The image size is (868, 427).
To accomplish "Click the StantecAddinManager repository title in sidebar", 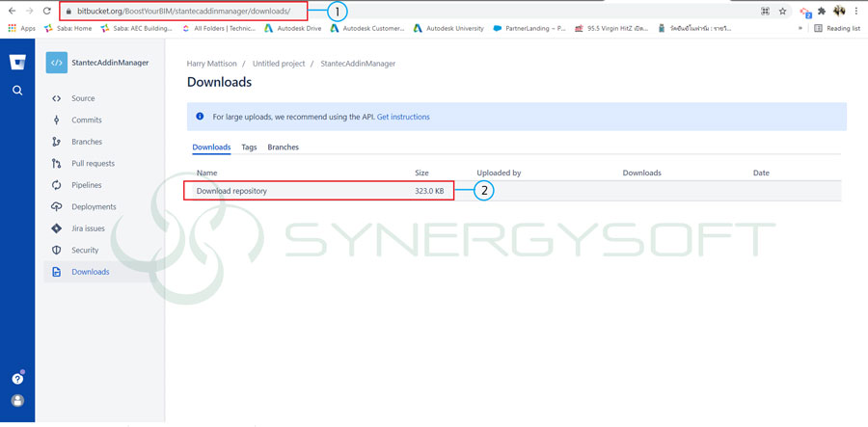I will [110, 63].
